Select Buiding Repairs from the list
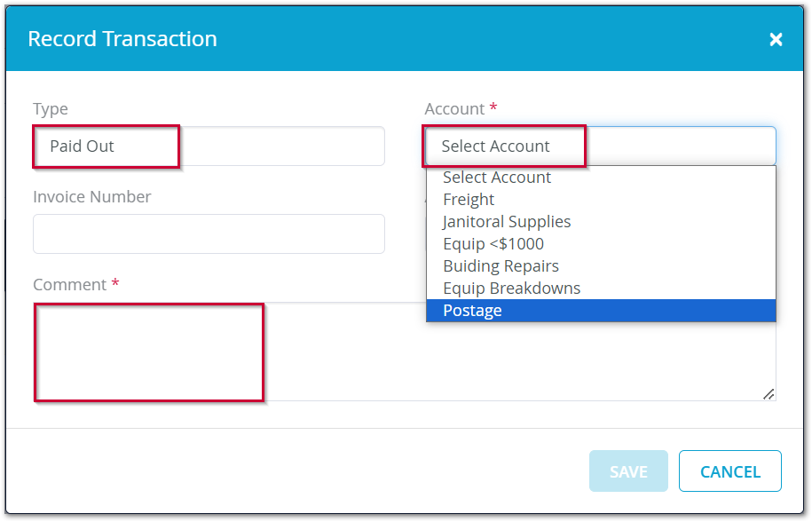This screenshot has width=812, height=522. click(501, 266)
